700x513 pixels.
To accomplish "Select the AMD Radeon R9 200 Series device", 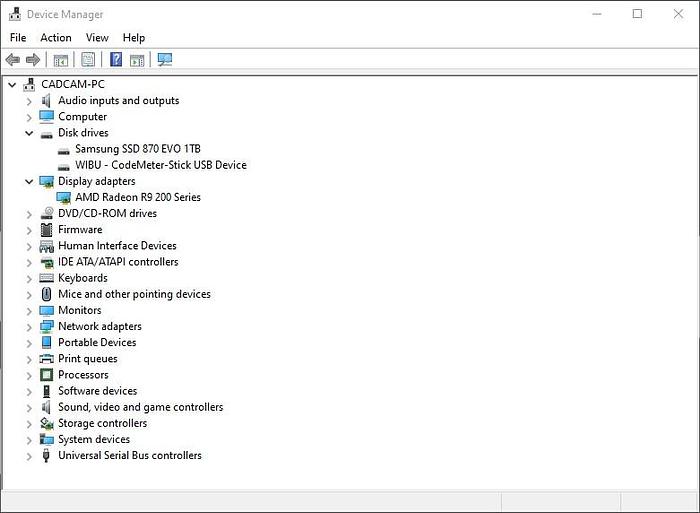I will pyautogui.click(x=137, y=197).
